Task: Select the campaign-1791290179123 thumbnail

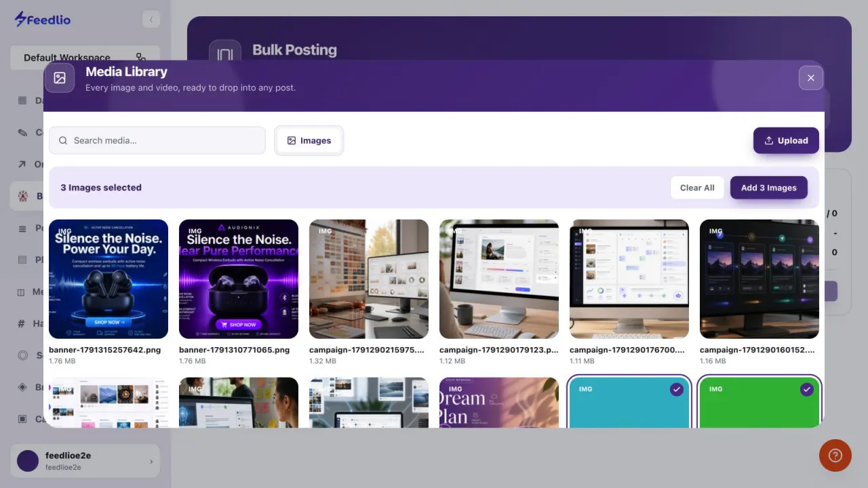Action: click(x=499, y=279)
